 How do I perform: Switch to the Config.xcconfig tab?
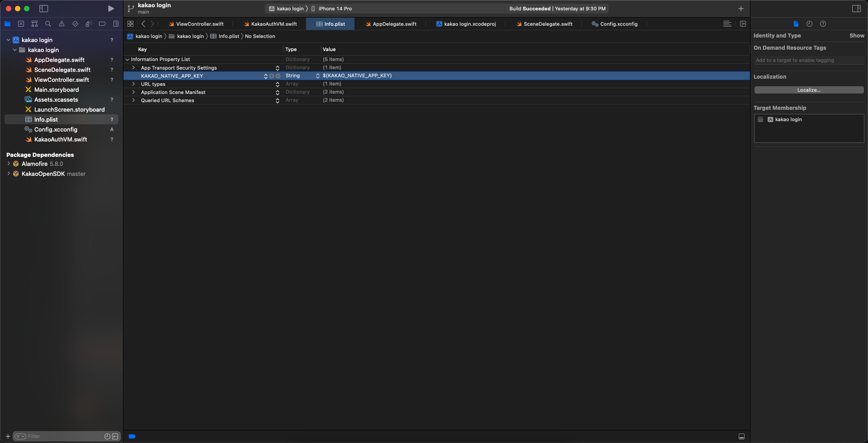click(615, 24)
